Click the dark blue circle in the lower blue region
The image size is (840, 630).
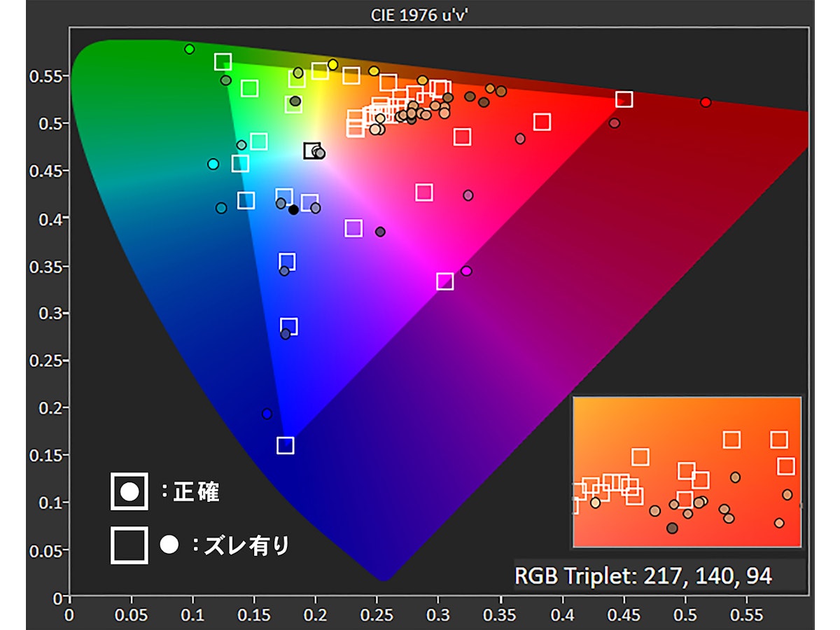(267, 414)
